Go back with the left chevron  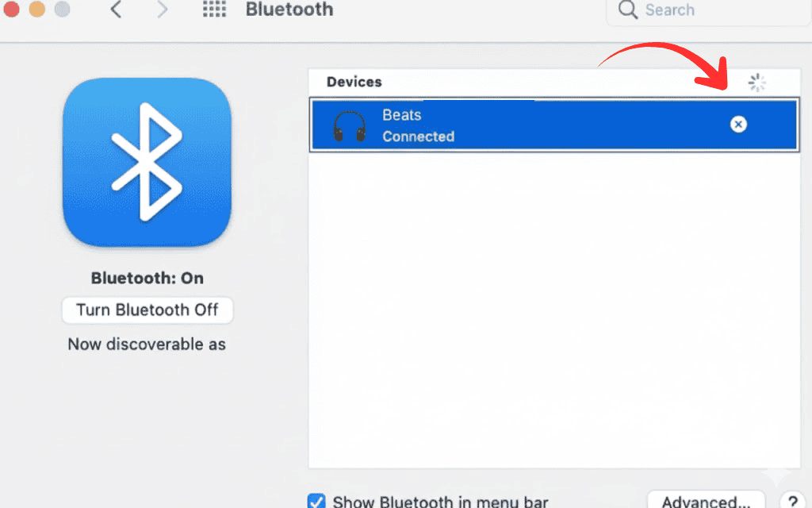tap(116, 10)
